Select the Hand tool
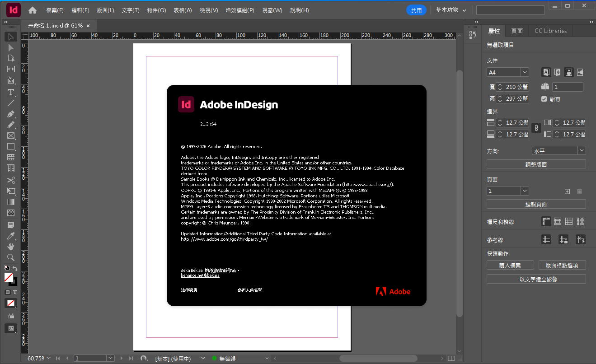The image size is (596, 364). (x=11, y=247)
